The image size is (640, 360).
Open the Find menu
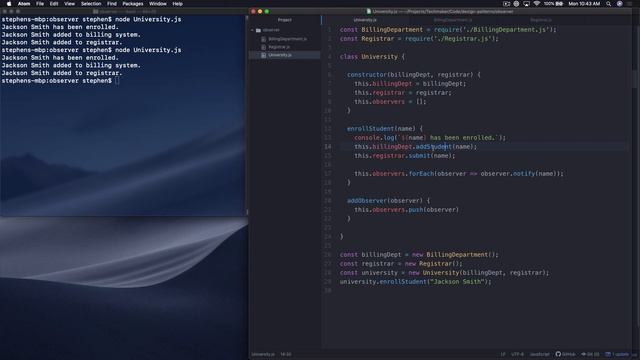[x=111, y=4]
